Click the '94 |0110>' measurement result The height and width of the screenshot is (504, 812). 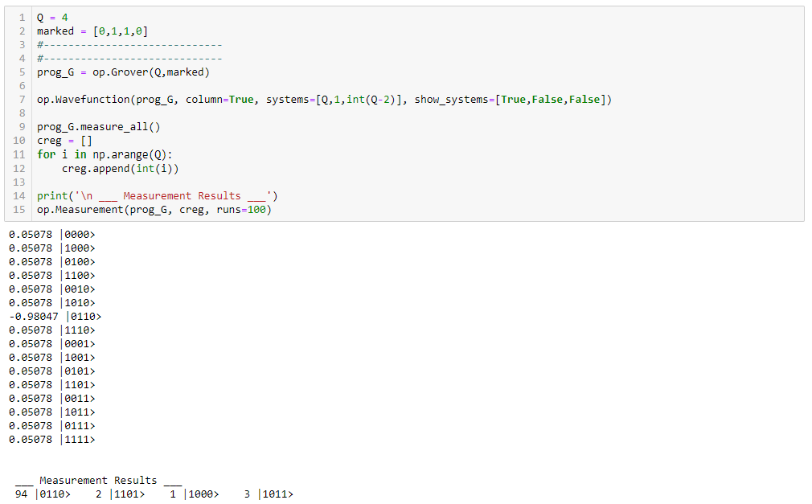pyautogui.click(x=43, y=494)
